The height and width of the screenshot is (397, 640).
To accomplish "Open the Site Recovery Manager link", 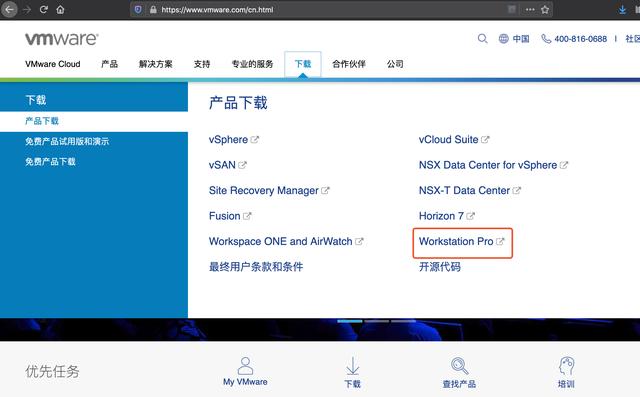I will (264, 191).
